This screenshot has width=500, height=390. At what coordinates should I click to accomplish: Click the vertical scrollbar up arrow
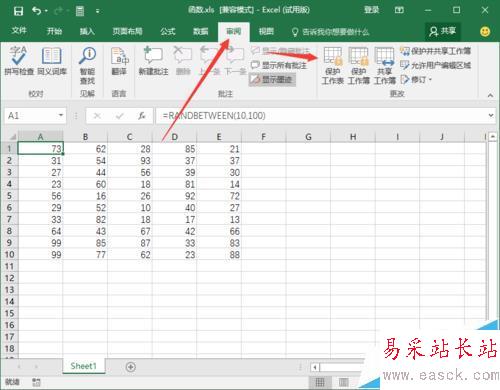493,137
